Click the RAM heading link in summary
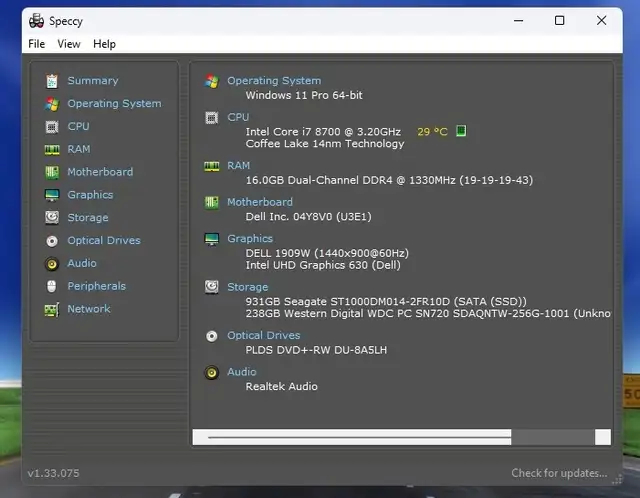Viewport: 640px width, 498px height. tap(238, 165)
